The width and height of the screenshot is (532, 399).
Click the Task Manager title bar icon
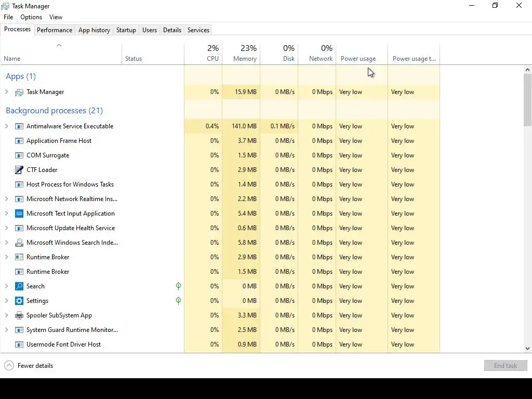pyautogui.click(x=5, y=6)
